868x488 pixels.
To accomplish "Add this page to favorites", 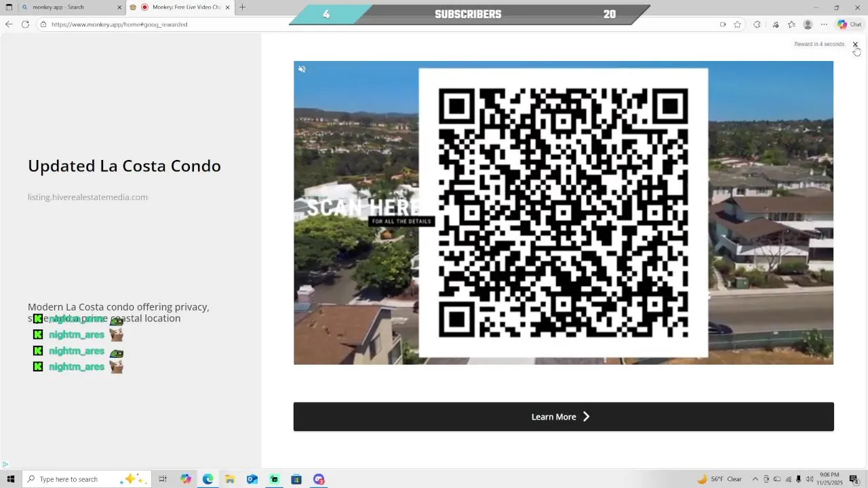I will click(x=737, y=24).
